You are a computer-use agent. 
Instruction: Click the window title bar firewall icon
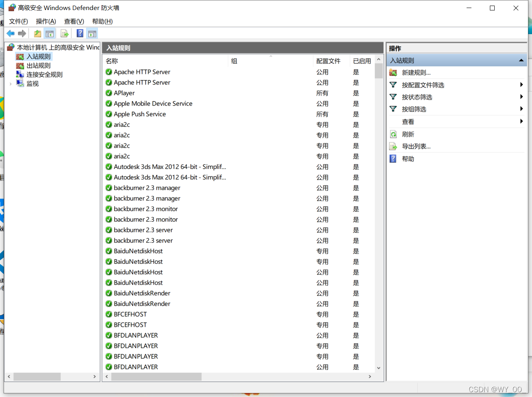[12, 8]
